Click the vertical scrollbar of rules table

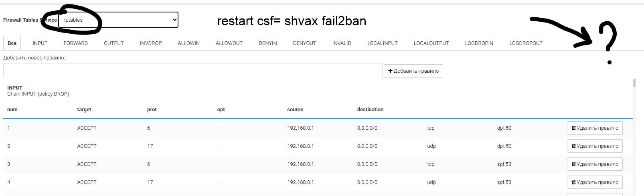click(634, 137)
